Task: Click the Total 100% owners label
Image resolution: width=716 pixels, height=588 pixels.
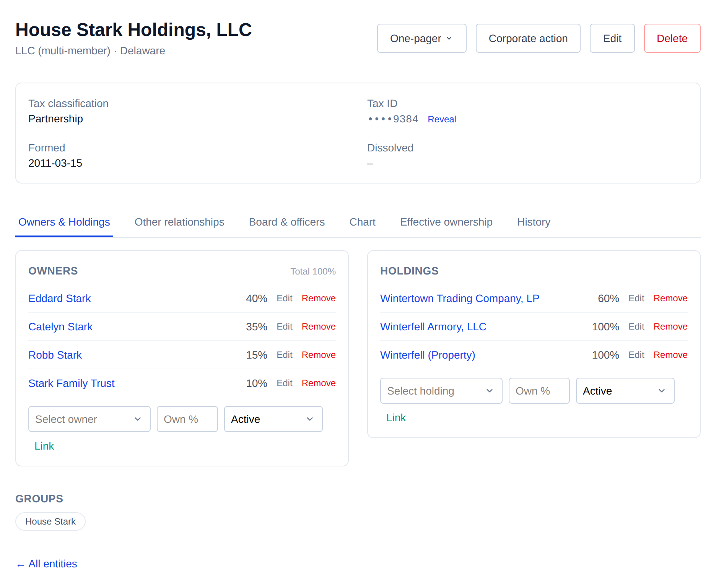Action: click(x=313, y=271)
